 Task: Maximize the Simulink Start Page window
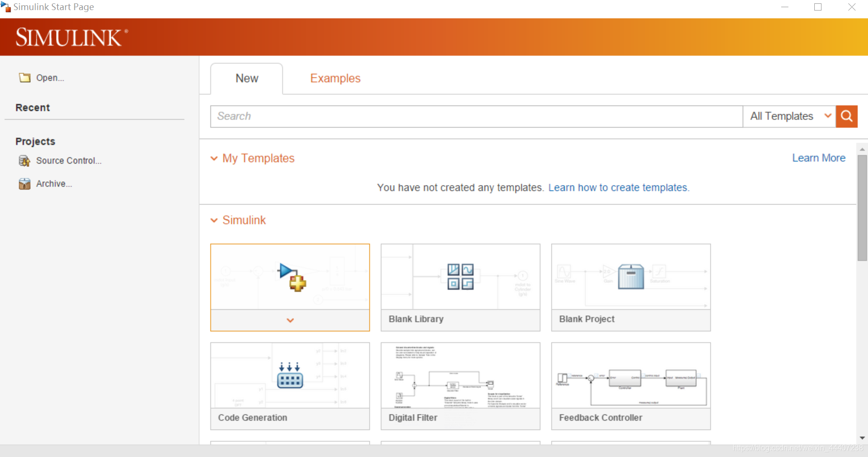point(818,7)
